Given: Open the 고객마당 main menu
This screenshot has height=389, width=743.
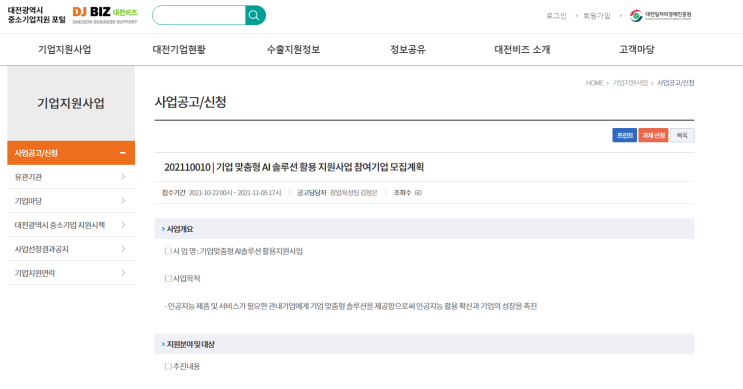Looking at the screenshot, I should click(x=636, y=49).
